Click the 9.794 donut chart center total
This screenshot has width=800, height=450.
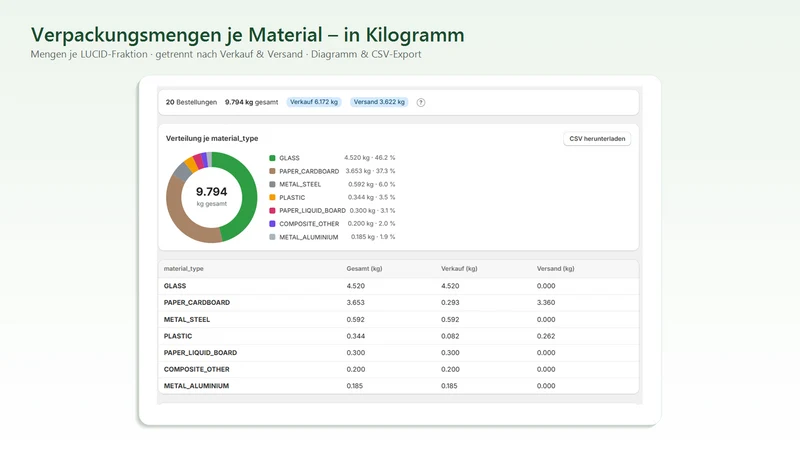point(212,192)
